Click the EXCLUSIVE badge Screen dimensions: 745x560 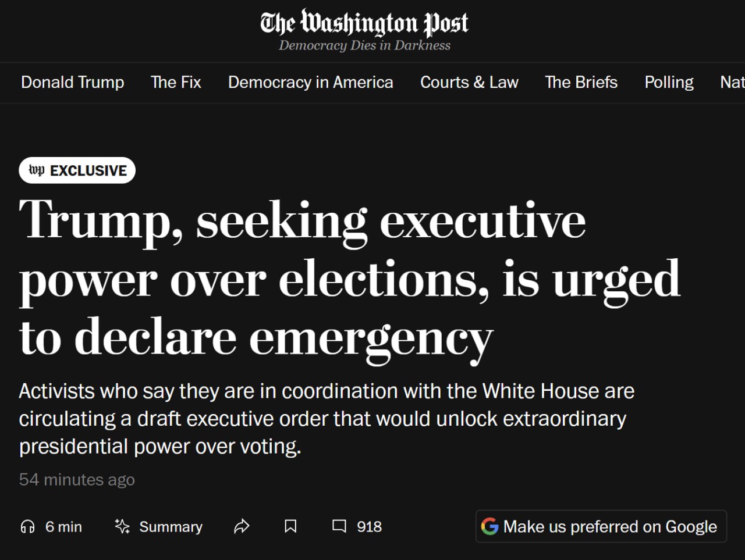[x=77, y=170]
